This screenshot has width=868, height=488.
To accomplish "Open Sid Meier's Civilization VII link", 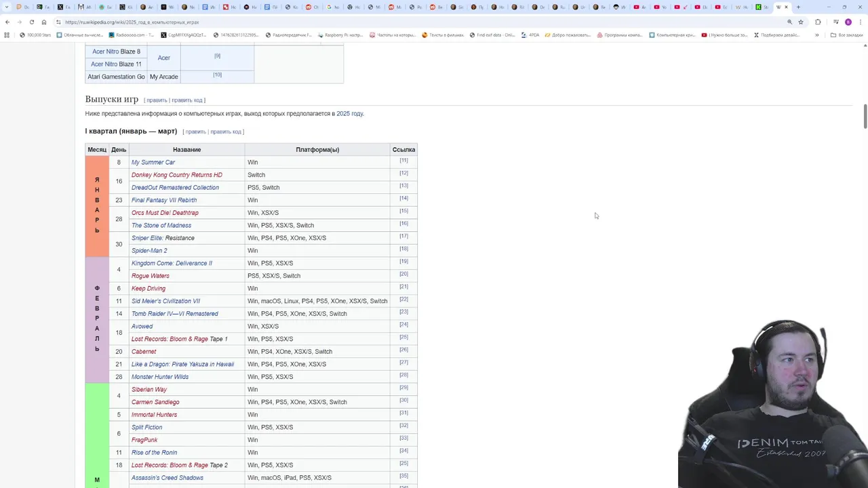I will click(x=165, y=301).
